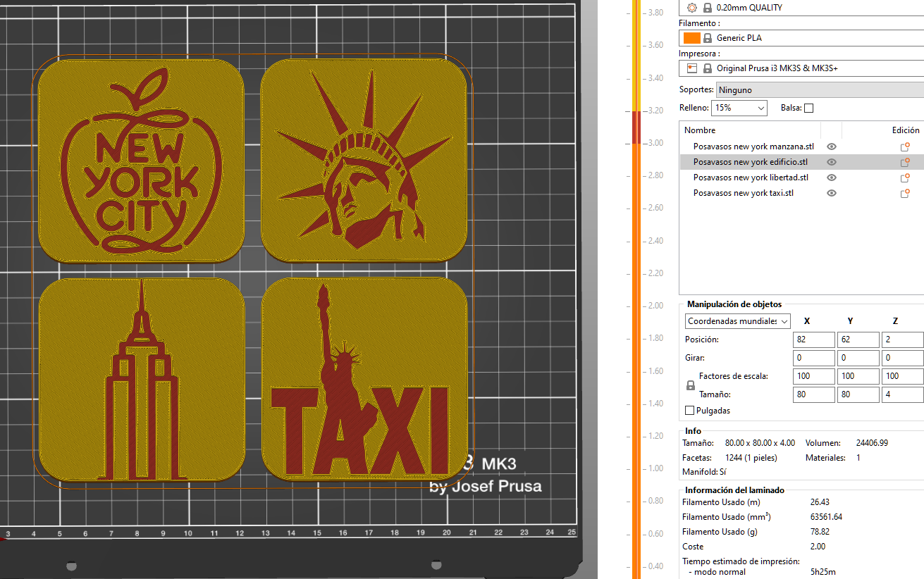This screenshot has height=579, width=924.
Task: Open edit icon for the edificio.stl row
Action: coord(905,162)
